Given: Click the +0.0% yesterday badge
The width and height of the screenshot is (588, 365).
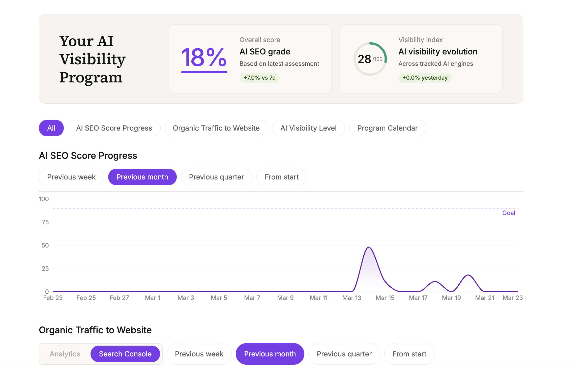Looking at the screenshot, I should (425, 78).
